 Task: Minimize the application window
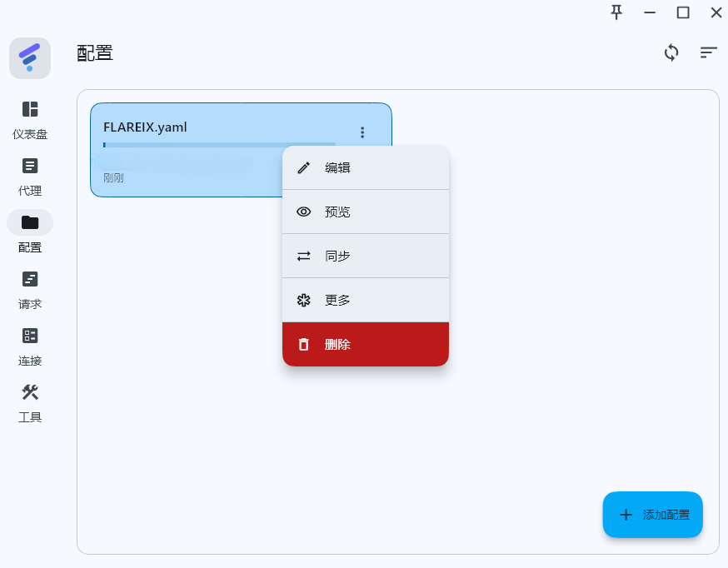point(650,12)
